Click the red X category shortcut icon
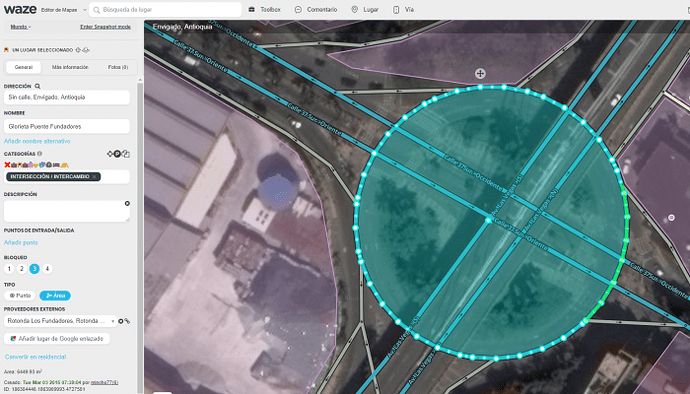This screenshot has height=394, width=690. (7, 165)
